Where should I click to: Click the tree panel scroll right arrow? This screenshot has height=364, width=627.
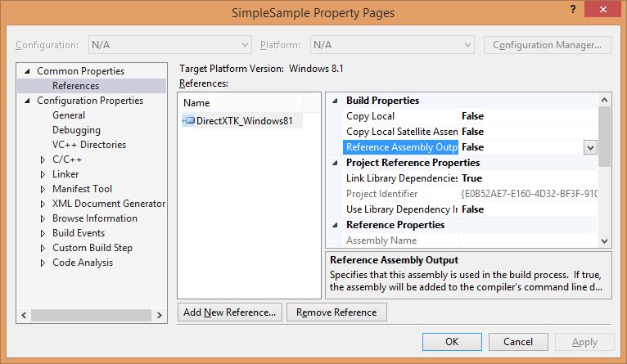click(159, 315)
